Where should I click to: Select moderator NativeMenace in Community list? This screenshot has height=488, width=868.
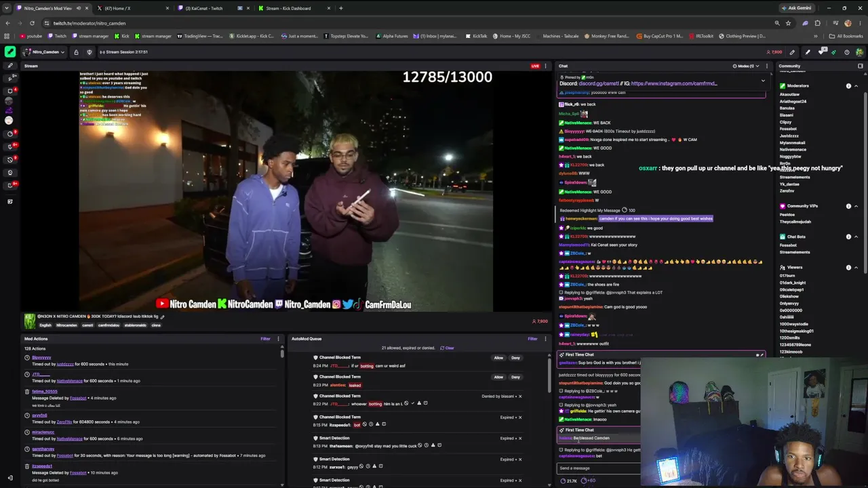click(x=793, y=149)
